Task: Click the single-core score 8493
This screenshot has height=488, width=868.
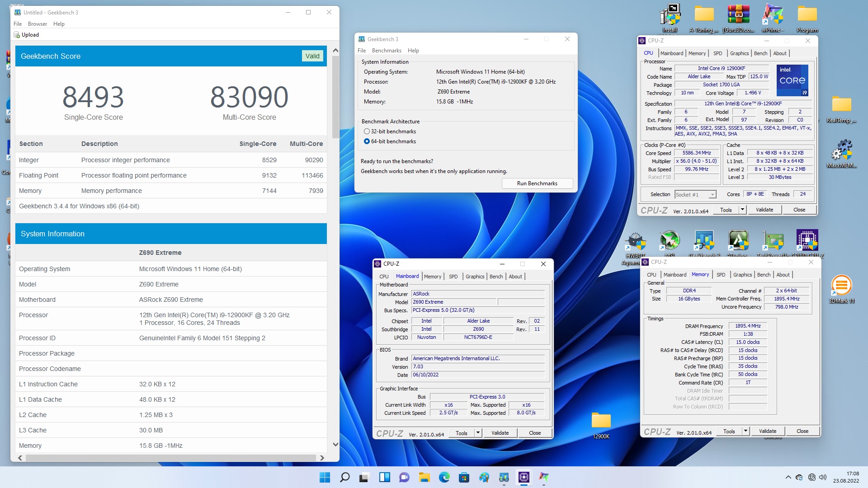Action: click(x=93, y=97)
